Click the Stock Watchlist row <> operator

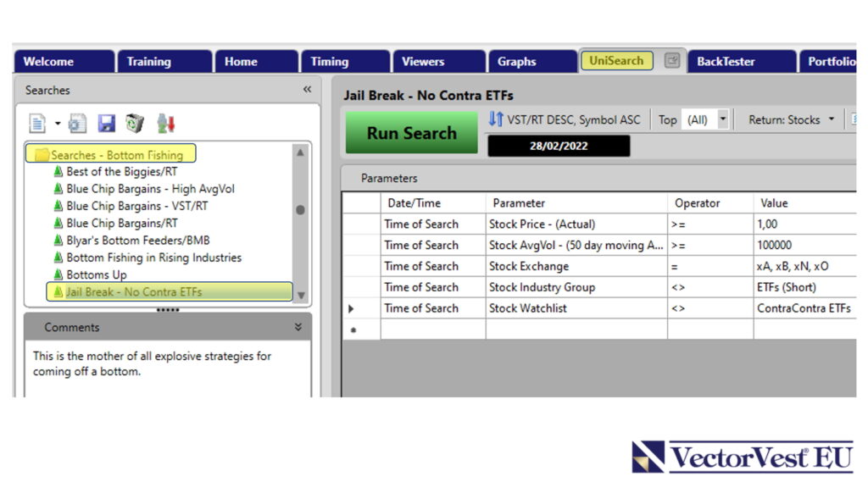tap(710, 308)
